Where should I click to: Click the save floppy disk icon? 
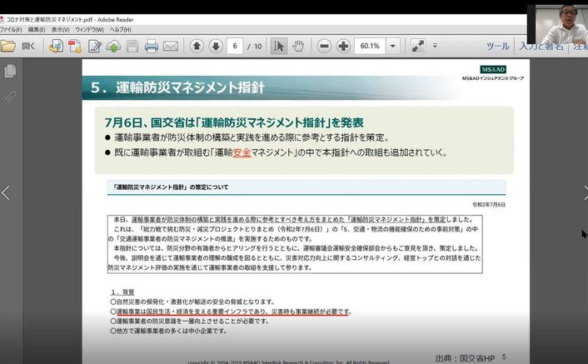click(132, 46)
